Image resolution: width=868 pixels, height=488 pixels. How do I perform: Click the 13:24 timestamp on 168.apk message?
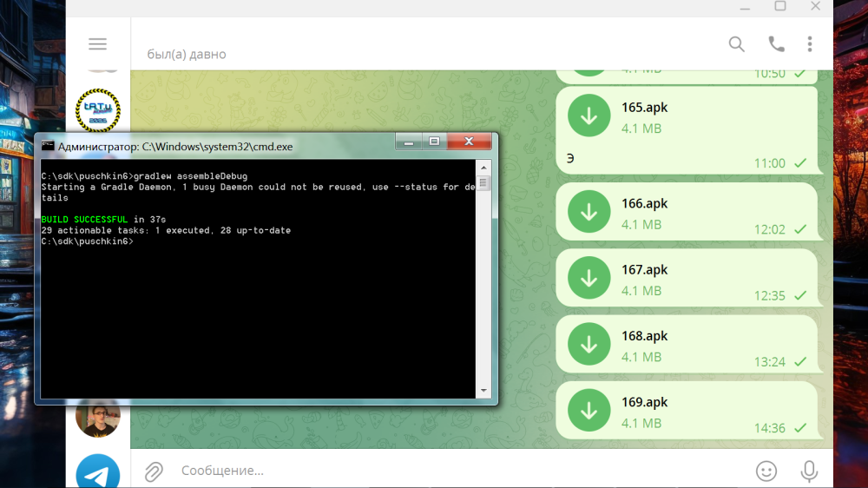point(769,362)
